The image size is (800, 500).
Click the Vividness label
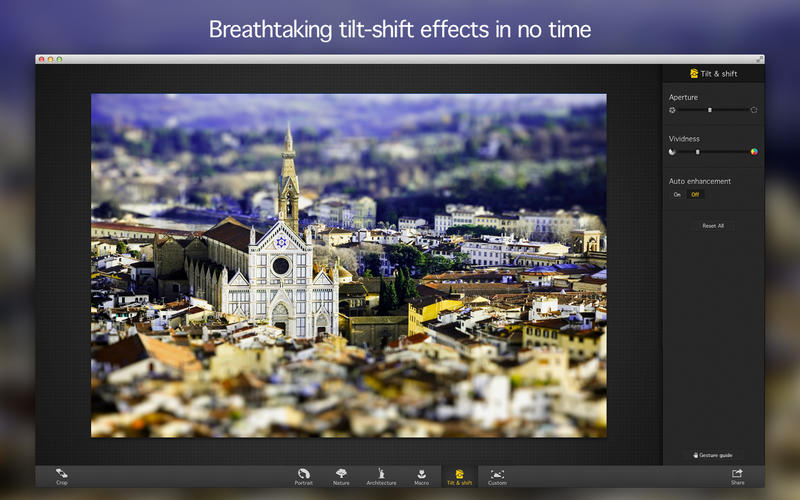[x=684, y=139]
